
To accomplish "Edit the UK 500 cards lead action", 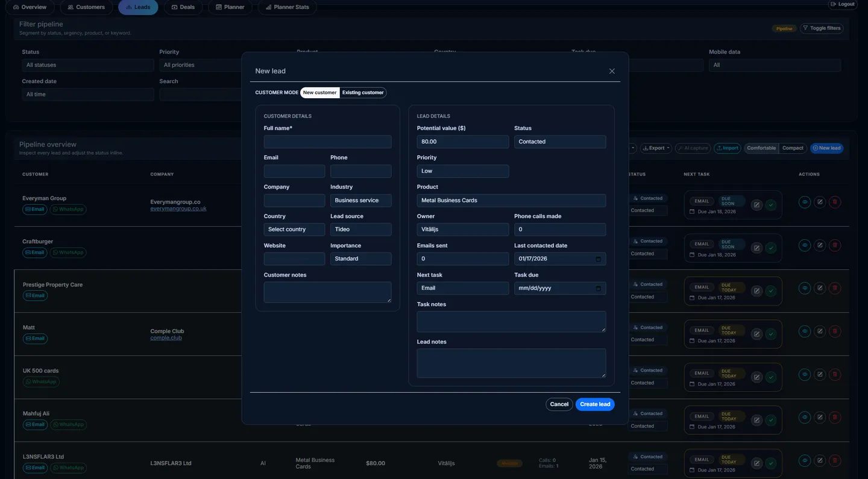I will (820, 374).
